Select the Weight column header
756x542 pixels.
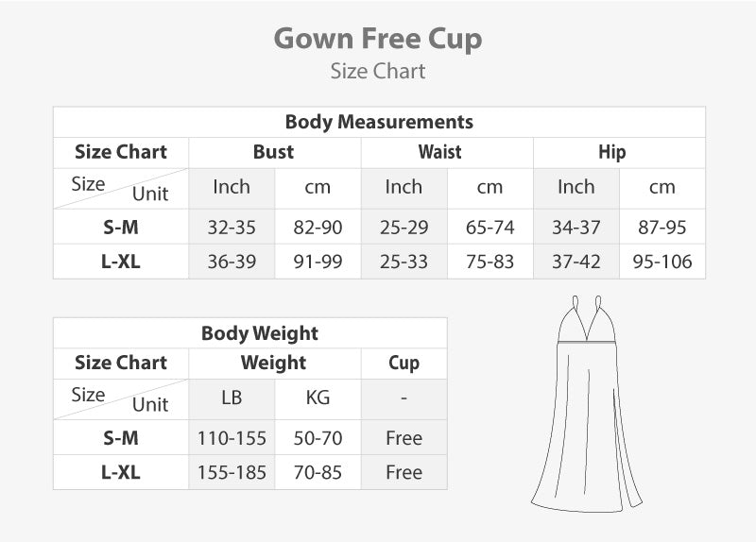(274, 363)
